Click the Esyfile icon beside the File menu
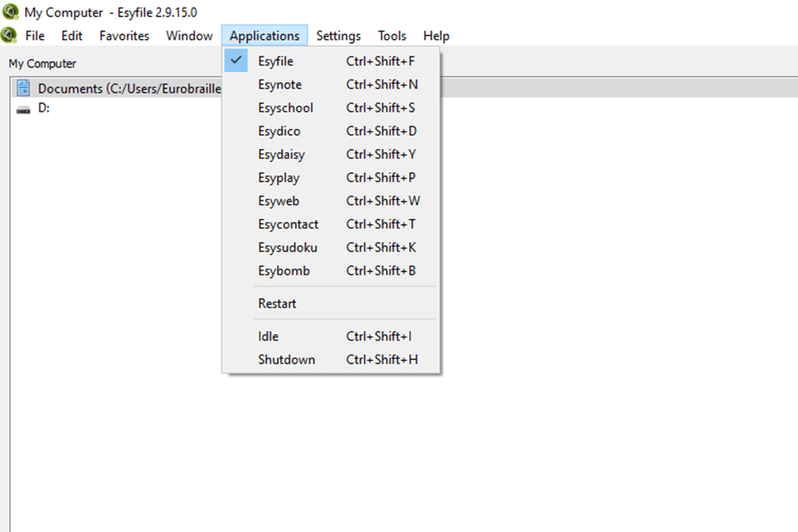Image resolution: width=798 pixels, height=532 pixels. pyautogui.click(x=8, y=35)
